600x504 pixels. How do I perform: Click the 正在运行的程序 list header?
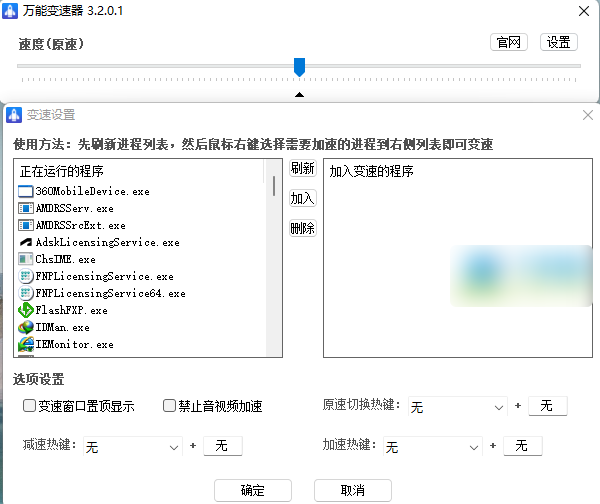62,171
